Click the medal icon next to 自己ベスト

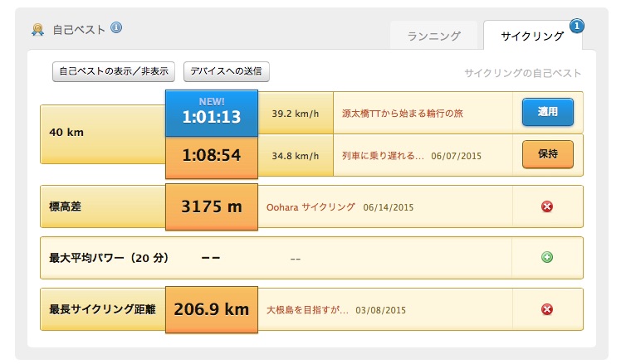pos(38,29)
